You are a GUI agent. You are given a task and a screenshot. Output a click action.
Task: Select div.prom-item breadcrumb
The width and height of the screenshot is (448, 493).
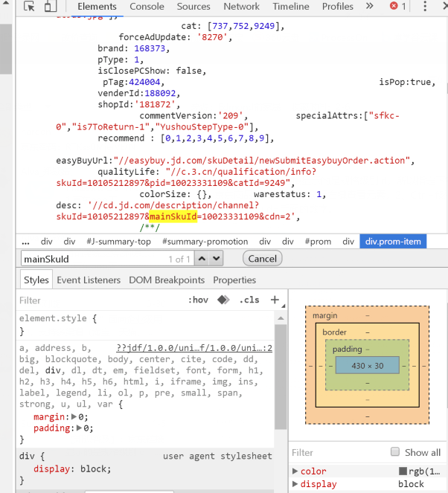(393, 242)
